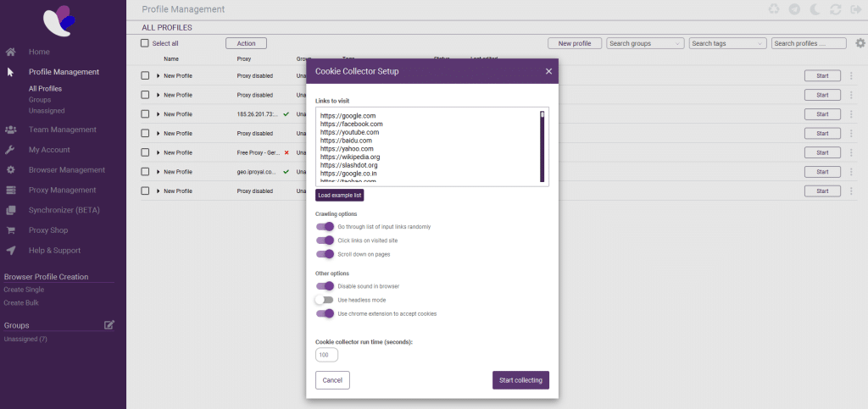This screenshot has height=409, width=868.
Task: Open the 'Search groups' dropdown
Action: 645,43
